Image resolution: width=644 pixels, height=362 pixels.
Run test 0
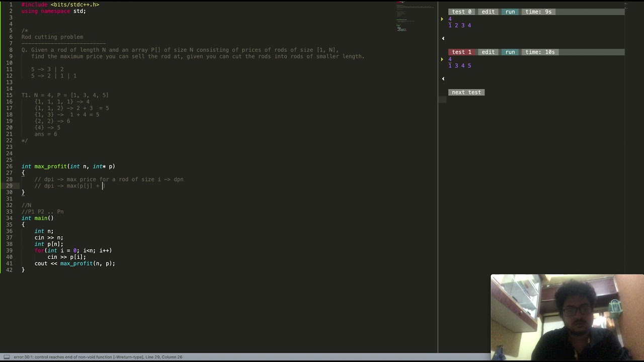pyautogui.click(x=510, y=12)
